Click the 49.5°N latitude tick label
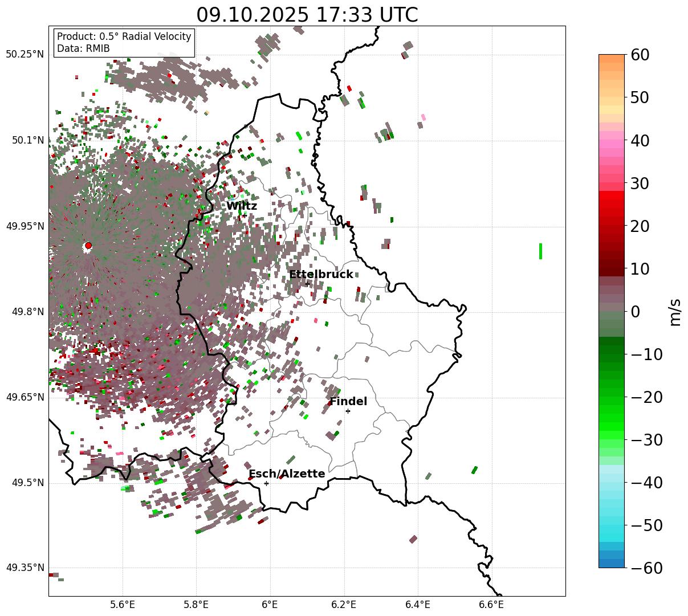 click(27, 483)
